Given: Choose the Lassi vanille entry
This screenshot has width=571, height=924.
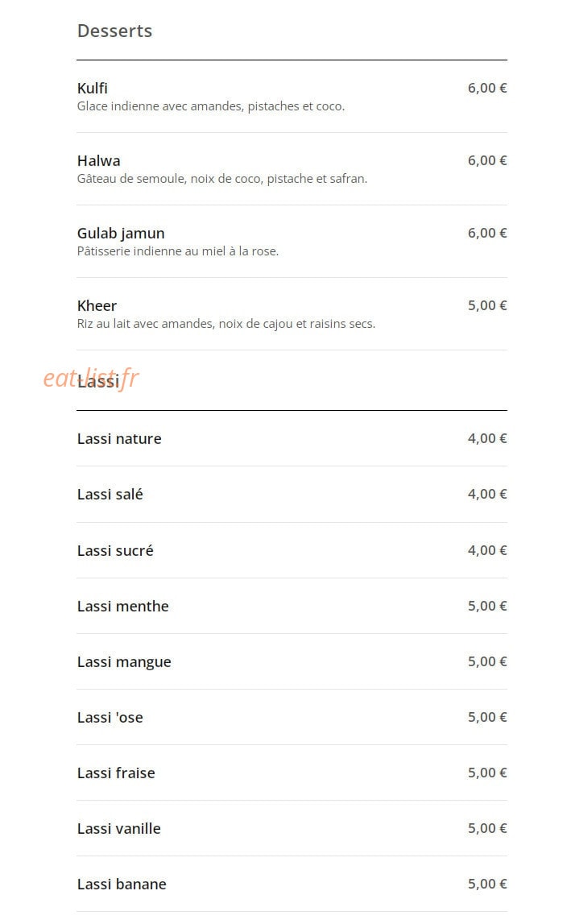Looking at the screenshot, I should [292, 828].
